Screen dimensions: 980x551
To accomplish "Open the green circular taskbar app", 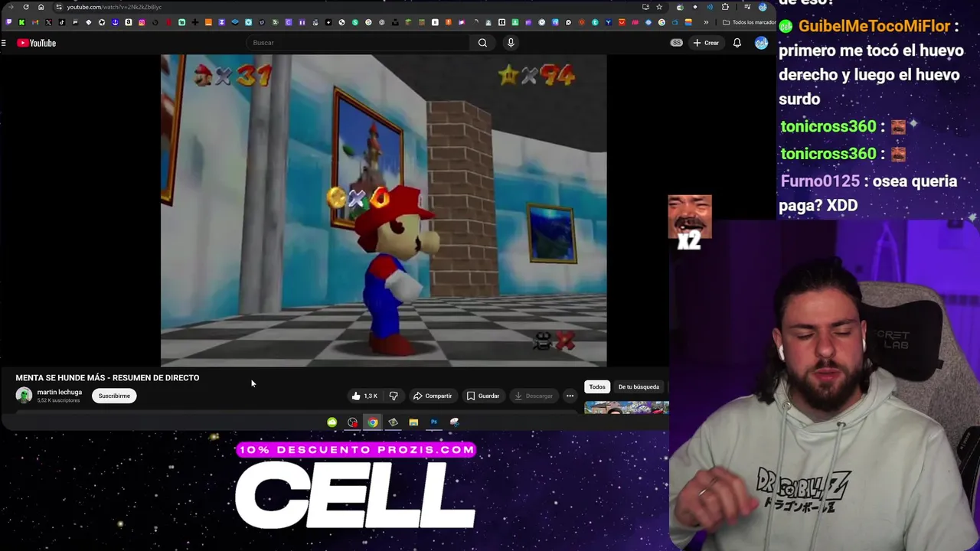I will click(332, 422).
